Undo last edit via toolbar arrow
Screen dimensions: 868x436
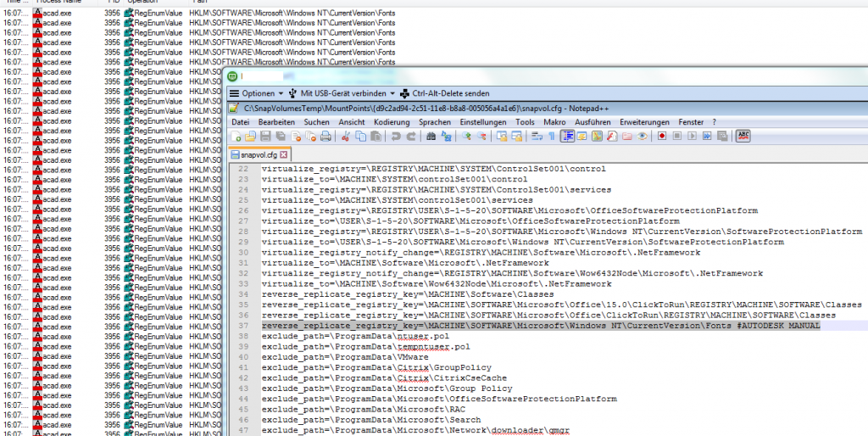click(396, 137)
